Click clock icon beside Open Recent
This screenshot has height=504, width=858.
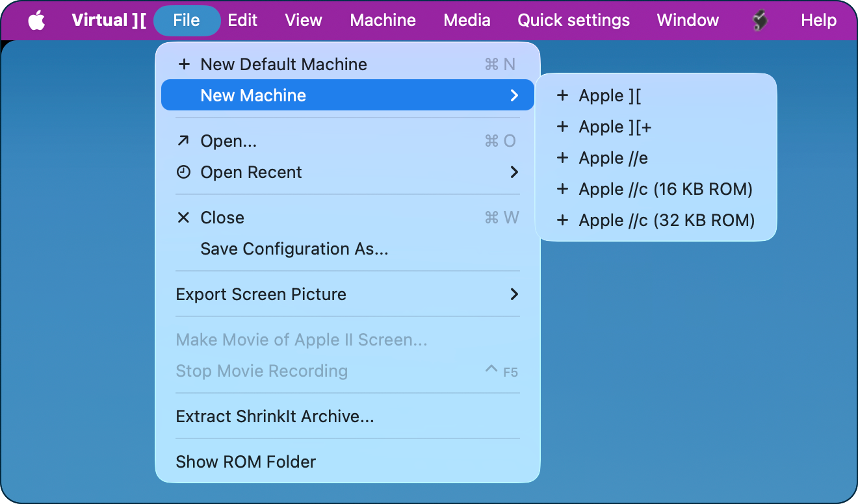pos(184,172)
